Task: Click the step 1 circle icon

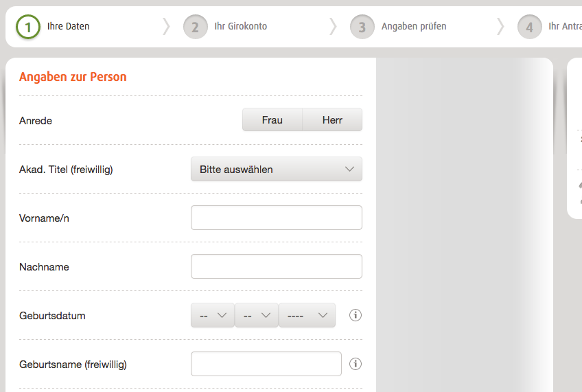Action: tap(28, 27)
